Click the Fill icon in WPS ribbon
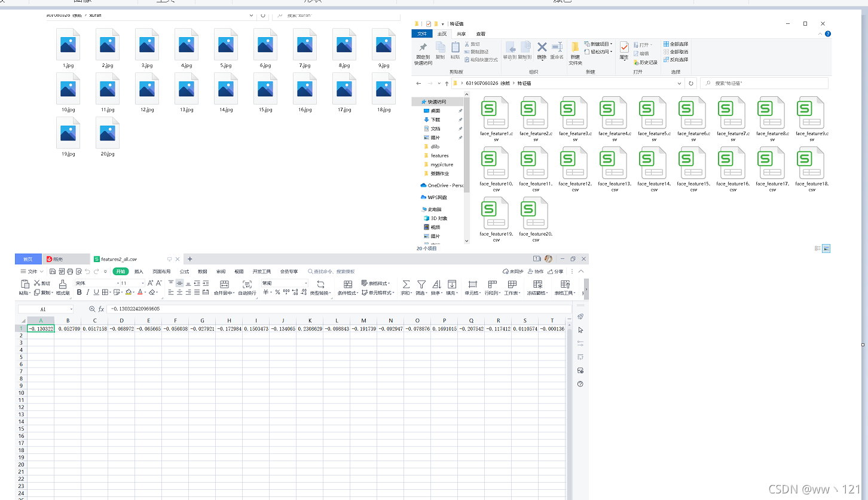 [x=452, y=284]
